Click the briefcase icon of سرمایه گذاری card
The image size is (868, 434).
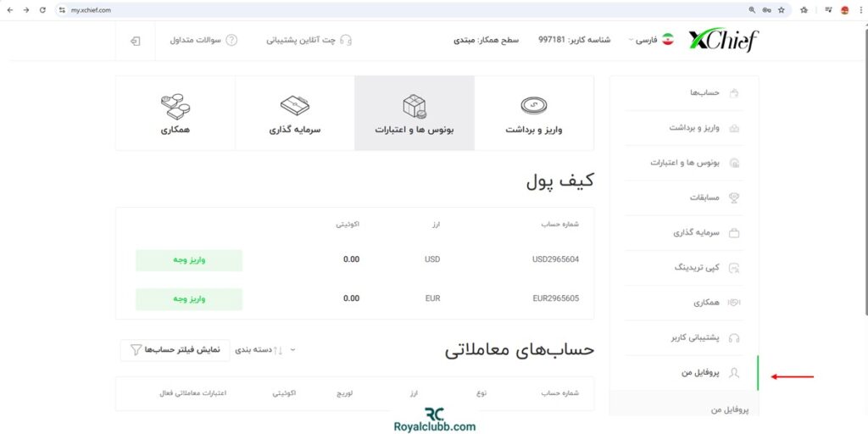pyautogui.click(x=294, y=104)
